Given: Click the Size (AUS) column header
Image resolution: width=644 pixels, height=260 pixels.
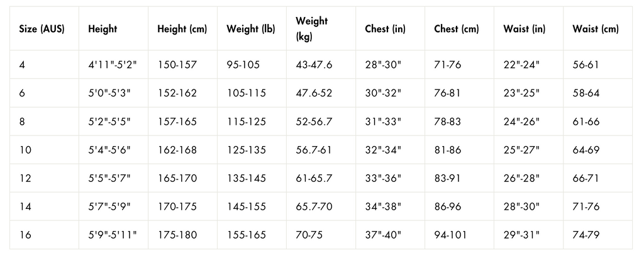Looking at the screenshot, I should [x=42, y=29].
